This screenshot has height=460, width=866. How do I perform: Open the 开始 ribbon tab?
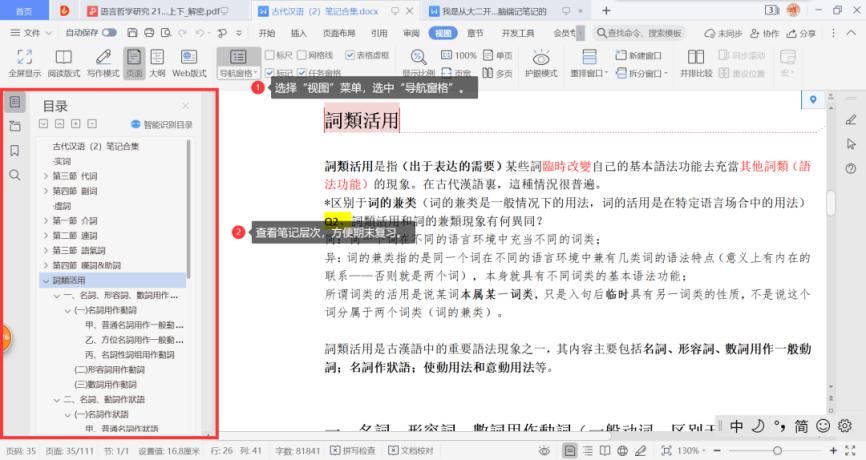pyautogui.click(x=267, y=33)
